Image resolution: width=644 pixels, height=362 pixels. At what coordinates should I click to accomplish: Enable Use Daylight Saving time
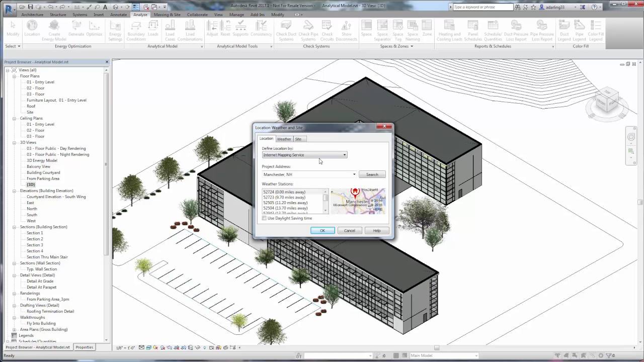coord(264,218)
